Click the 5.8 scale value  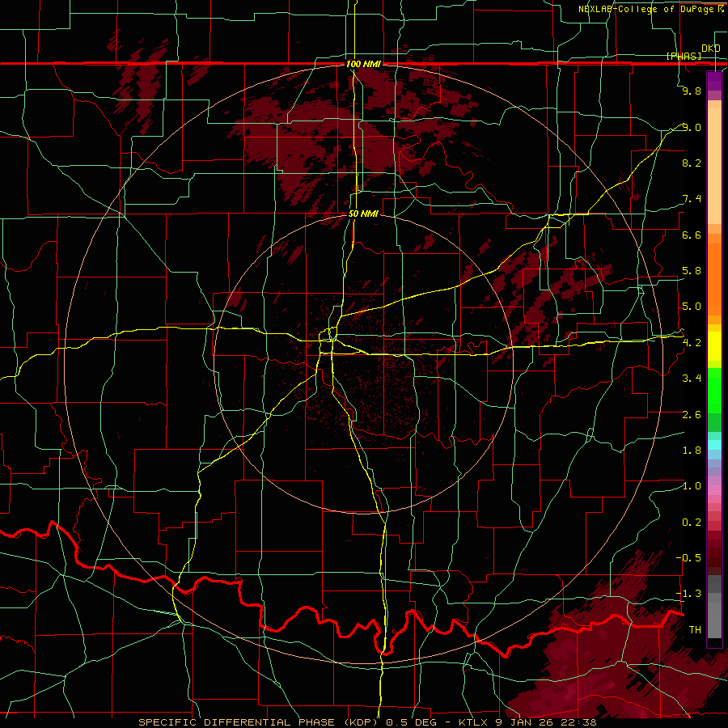click(x=692, y=271)
